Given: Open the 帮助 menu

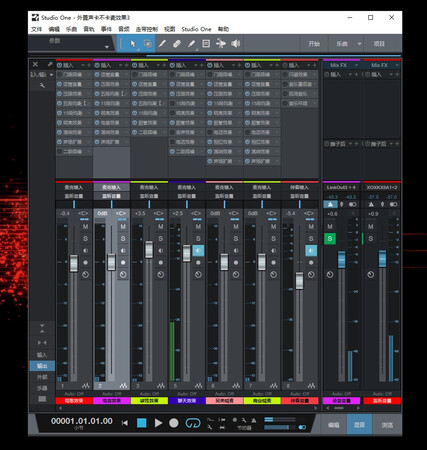Looking at the screenshot, I should [x=223, y=29].
